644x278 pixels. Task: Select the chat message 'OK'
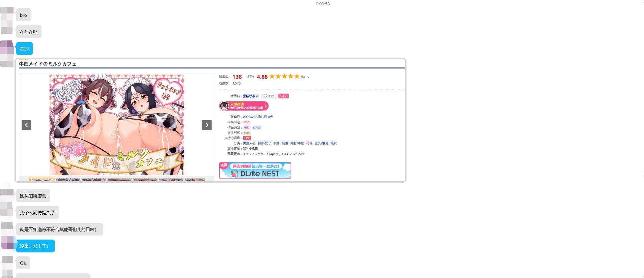23,263
